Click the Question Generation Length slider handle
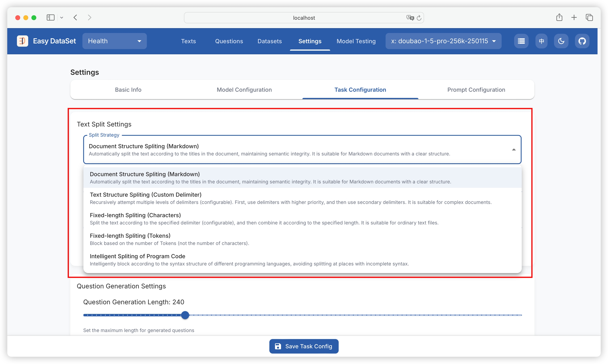This screenshot has width=608, height=364. [185, 315]
